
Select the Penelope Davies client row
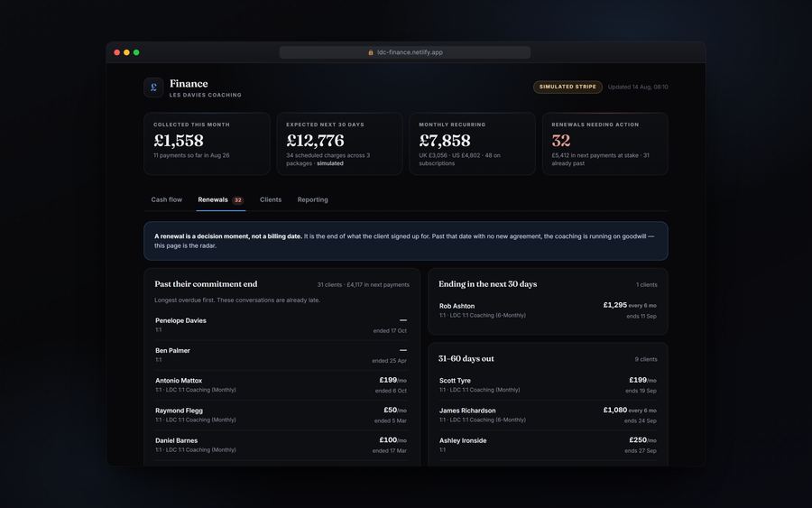[x=281, y=325]
